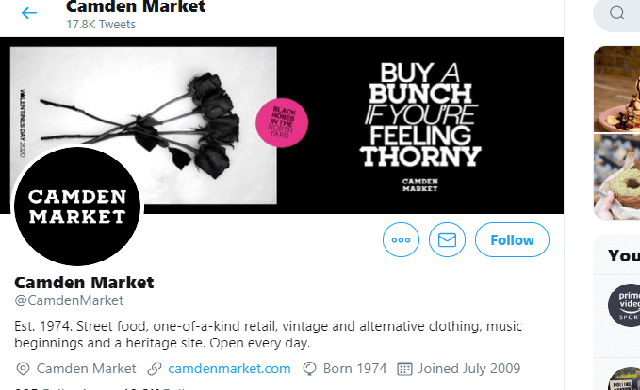Click the link chain icon beside the website

click(x=154, y=369)
